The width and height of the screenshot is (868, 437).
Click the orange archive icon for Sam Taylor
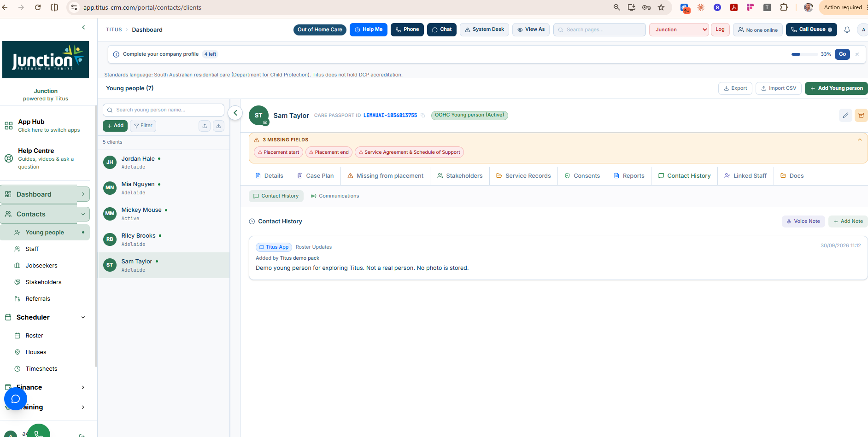click(861, 115)
